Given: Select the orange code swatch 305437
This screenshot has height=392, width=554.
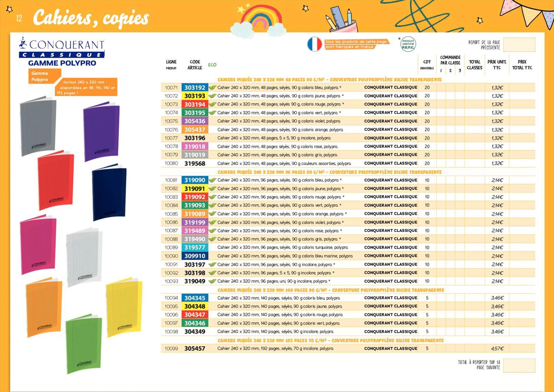Looking at the screenshot, I should (195, 130).
